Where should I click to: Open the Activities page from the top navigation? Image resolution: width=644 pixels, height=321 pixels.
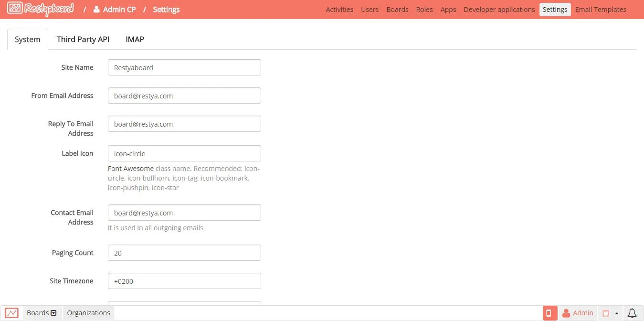[339, 10]
